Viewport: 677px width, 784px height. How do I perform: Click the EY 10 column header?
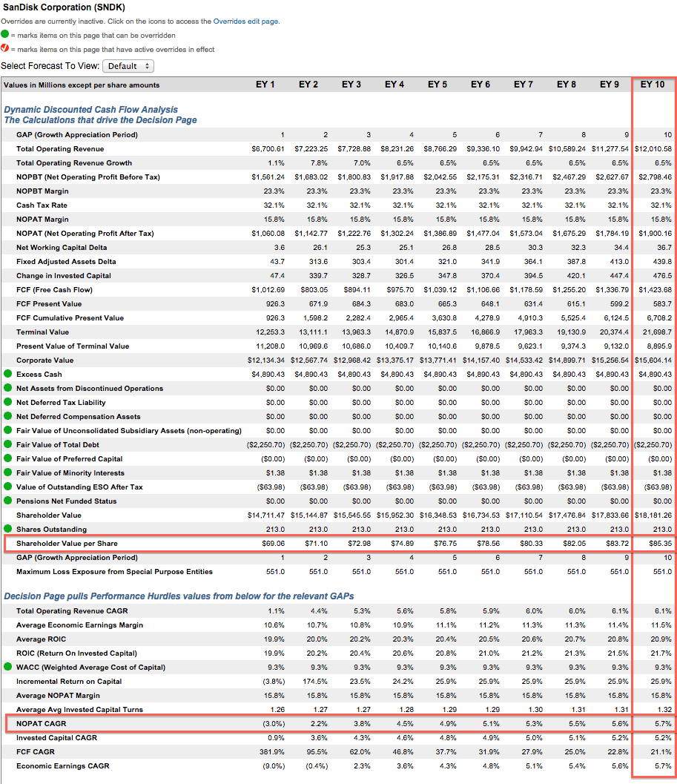pos(653,85)
